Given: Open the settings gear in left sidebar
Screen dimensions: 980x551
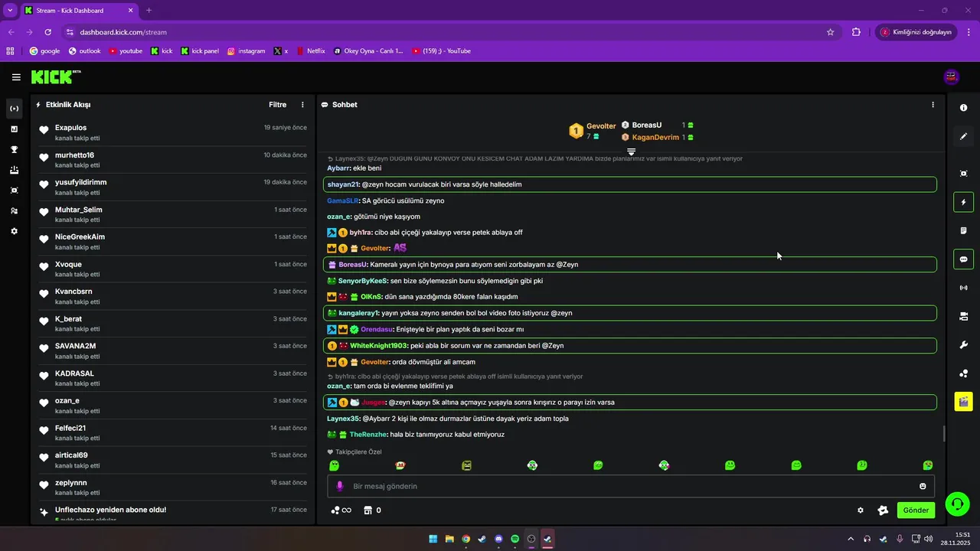Looking at the screenshot, I should coord(14,231).
